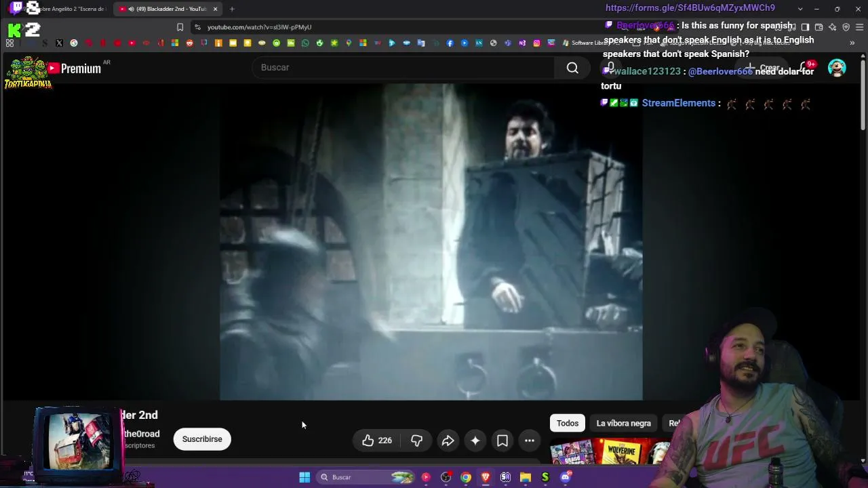Dislike the Blackadder 2nd video

click(416, 441)
